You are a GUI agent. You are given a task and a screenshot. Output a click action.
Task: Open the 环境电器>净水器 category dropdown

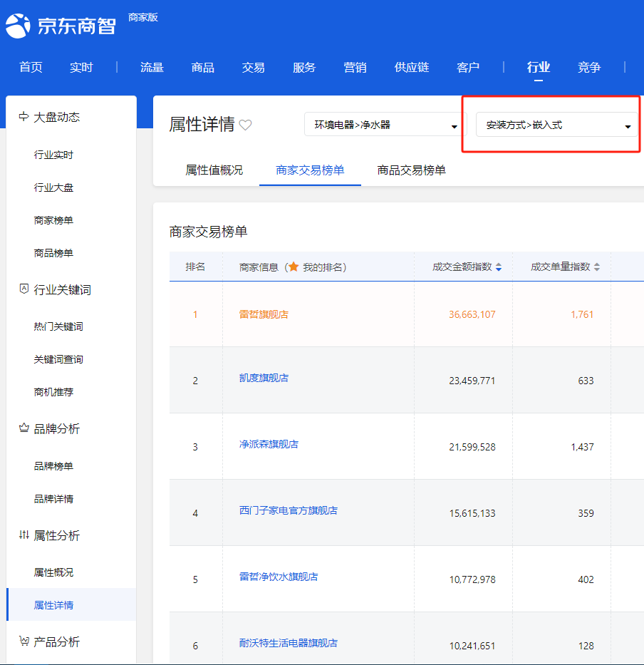(x=385, y=124)
